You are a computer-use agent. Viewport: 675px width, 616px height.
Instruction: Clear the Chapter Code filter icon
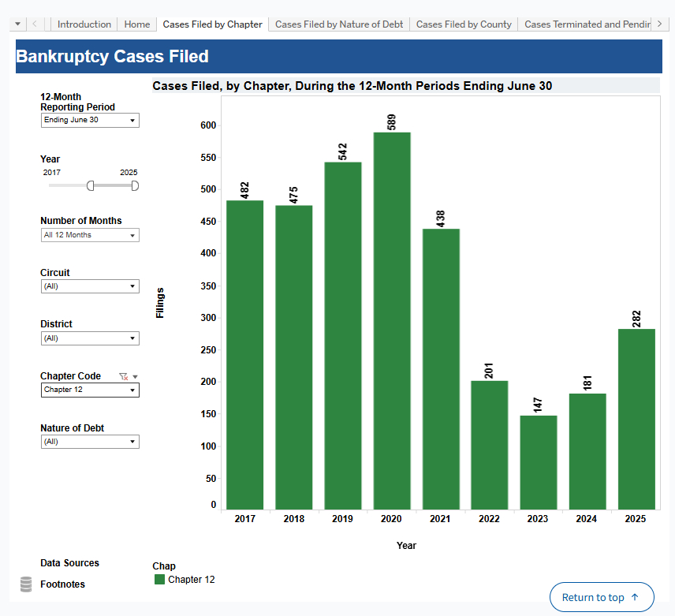[x=123, y=377]
